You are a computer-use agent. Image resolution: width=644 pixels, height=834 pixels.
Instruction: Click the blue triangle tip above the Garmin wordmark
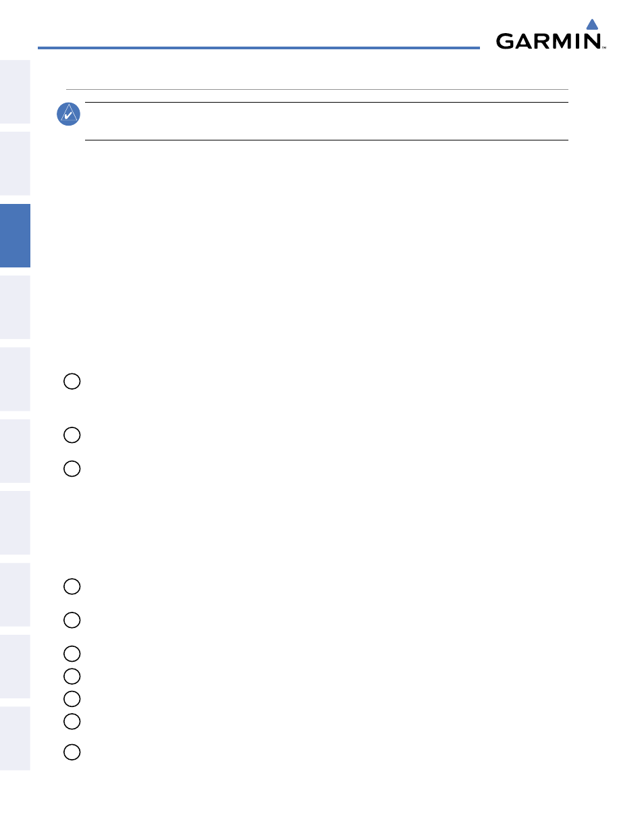click(593, 24)
